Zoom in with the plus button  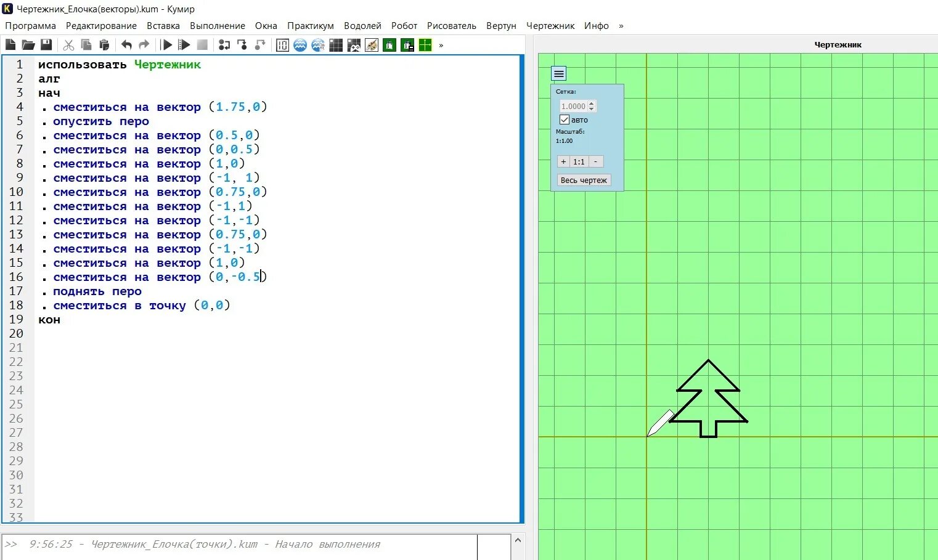pyautogui.click(x=563, y=161)
